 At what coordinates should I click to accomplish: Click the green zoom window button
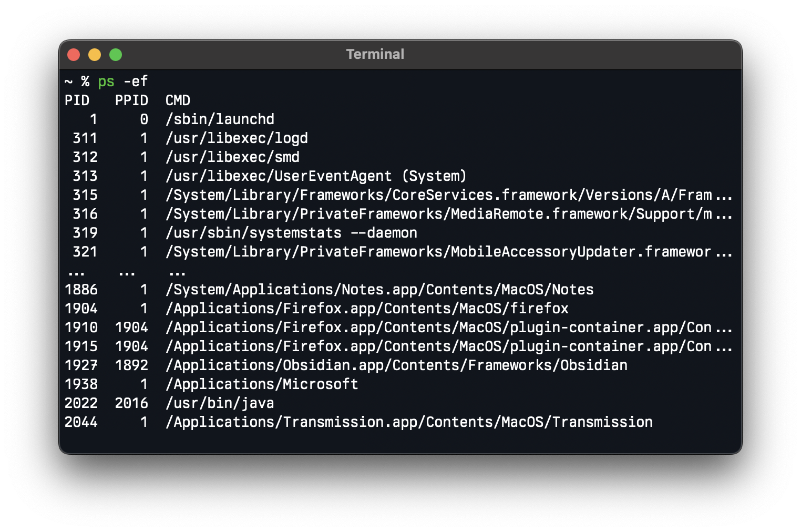[116, 55]
